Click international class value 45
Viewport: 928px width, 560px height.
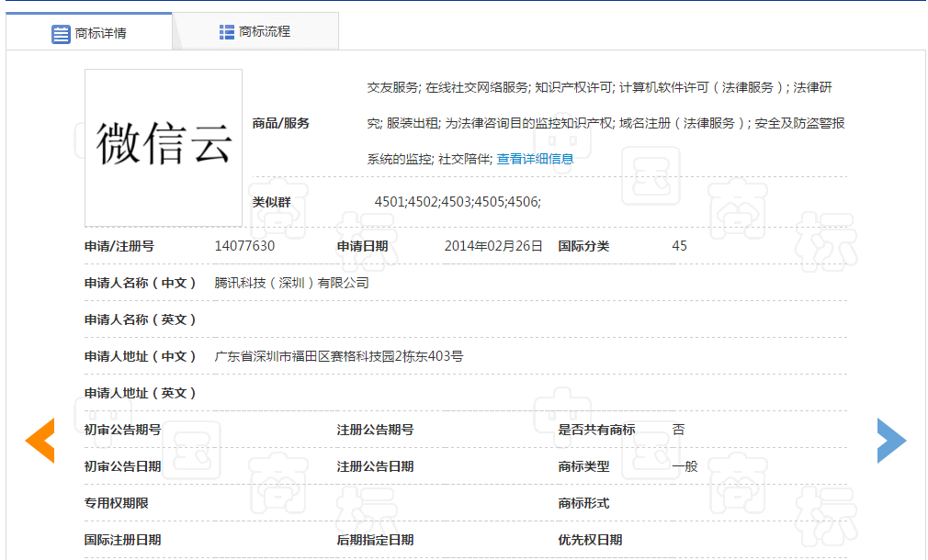[679, 246]
